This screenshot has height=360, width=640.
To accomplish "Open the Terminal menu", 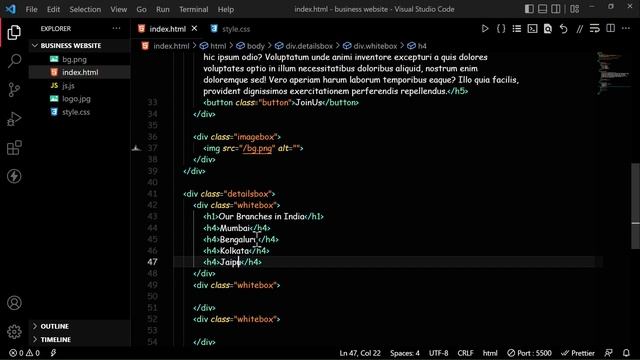I will coord(193,9).
